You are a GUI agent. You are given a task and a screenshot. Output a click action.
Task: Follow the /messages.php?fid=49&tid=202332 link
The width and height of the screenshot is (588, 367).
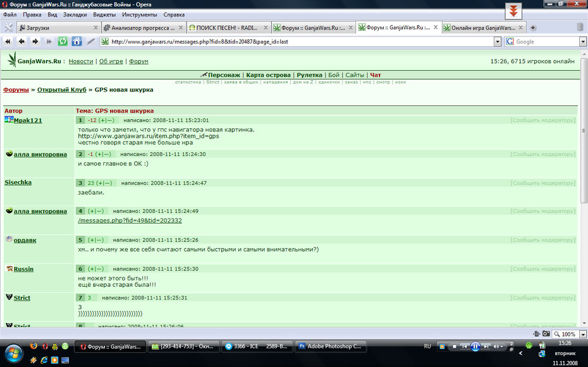(130, 220)
